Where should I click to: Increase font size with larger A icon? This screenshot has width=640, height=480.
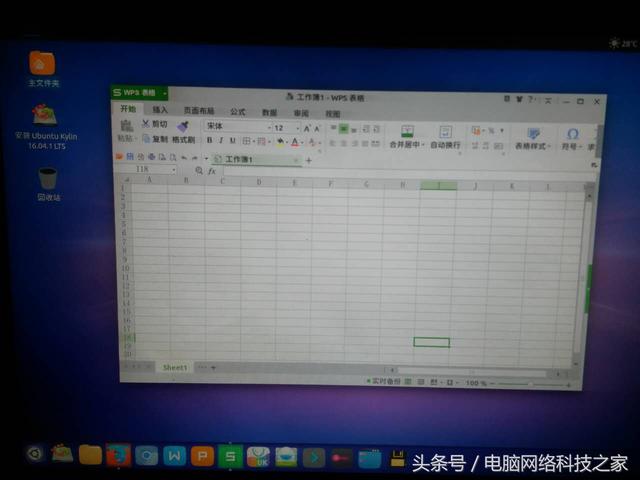[x=307, y=129]
